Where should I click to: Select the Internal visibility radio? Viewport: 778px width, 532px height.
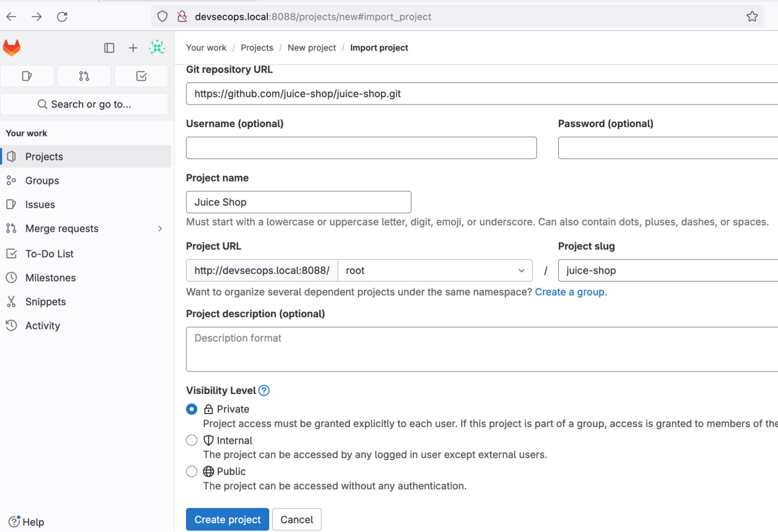191,440
